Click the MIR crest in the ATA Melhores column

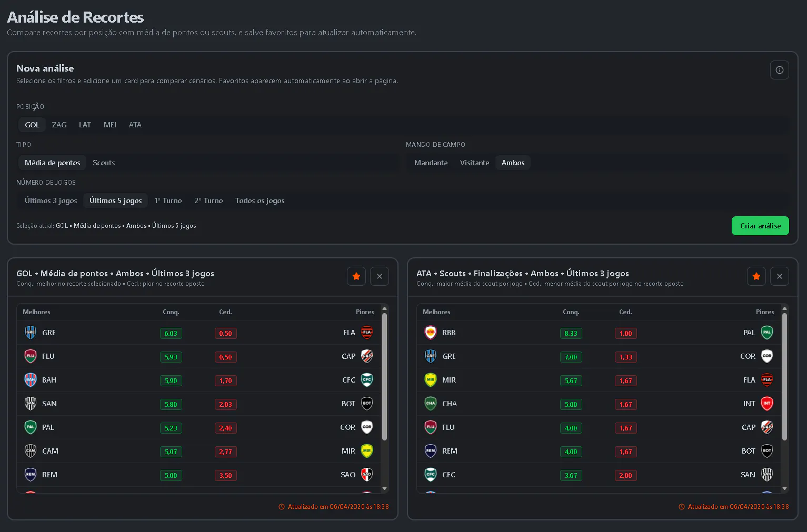point(431,380)
